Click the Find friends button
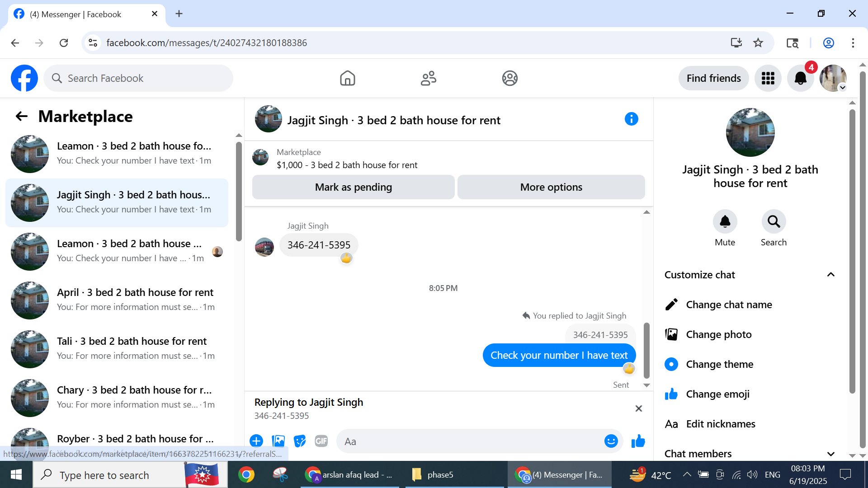Image resolution: width=868 pixels, height=488 pixels. click(x=713, y=78)
